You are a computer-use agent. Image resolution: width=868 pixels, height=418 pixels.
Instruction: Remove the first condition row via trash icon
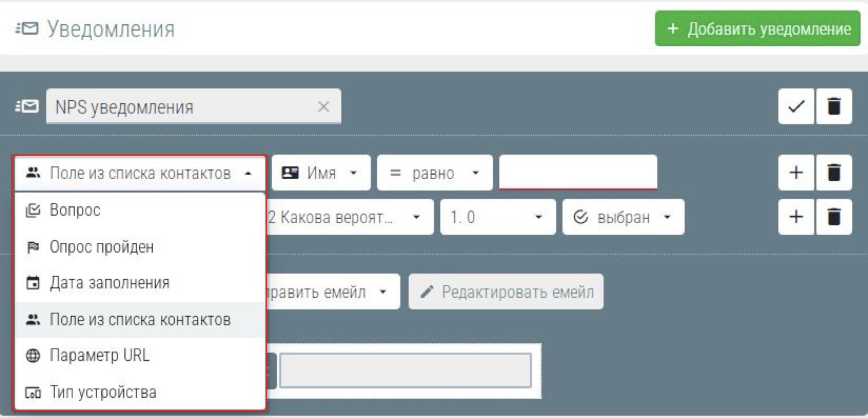tap(834, 172)
